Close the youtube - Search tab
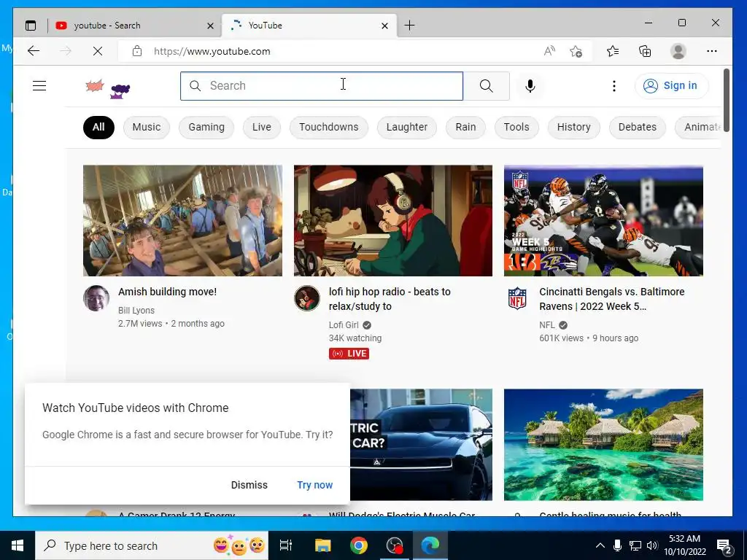Image resolution: width=747 pixels, height=560 pixels. 210,26
